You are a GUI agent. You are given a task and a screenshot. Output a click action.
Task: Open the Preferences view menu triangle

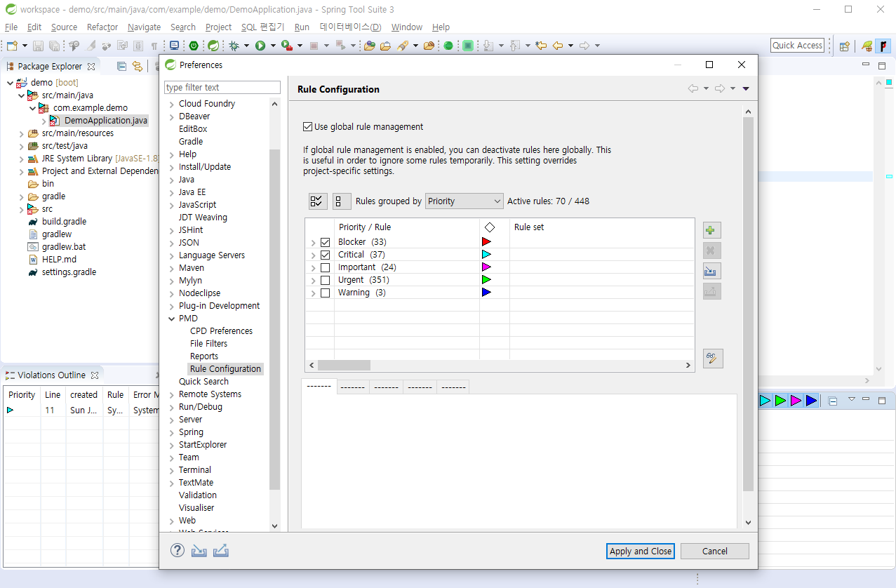point(746,89)
